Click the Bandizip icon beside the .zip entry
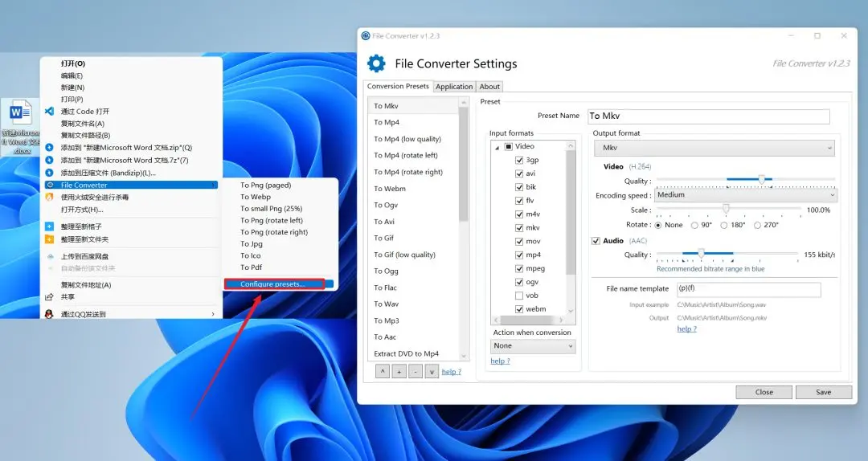The width and height of the screenshot is (868, 461). click(x=49, y=148)
